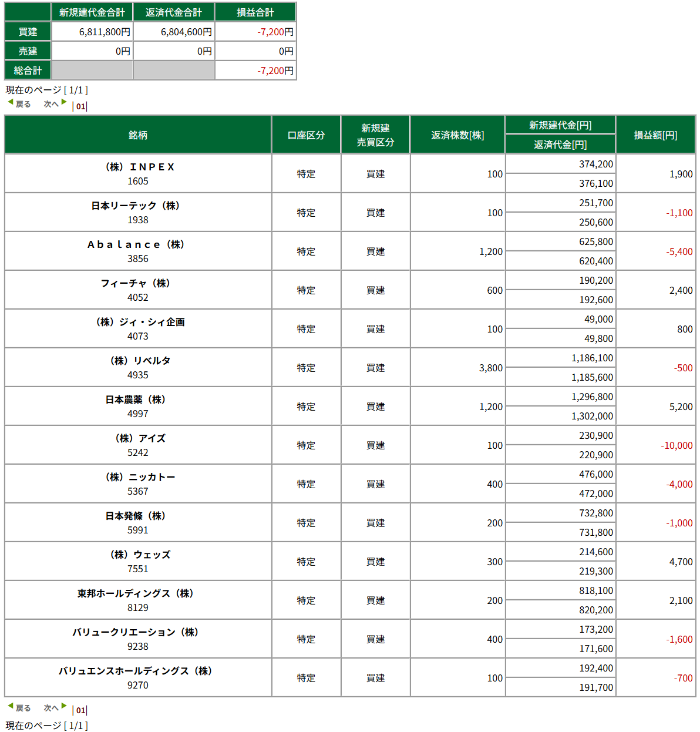The image size is (700, 732).
Task: Click the 損益合計 summary header
Action: click(255, 12)
